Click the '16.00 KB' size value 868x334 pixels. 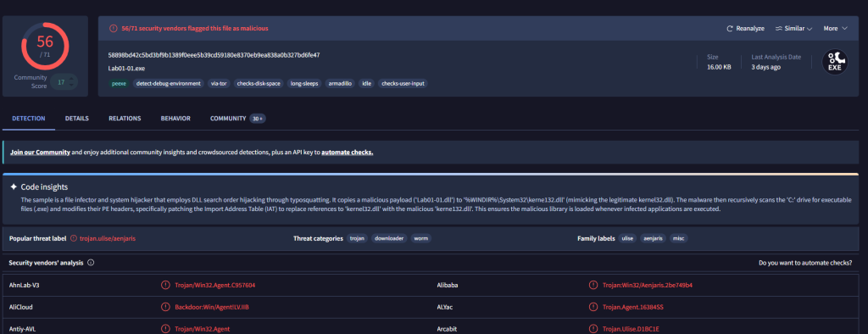point(719,67)
